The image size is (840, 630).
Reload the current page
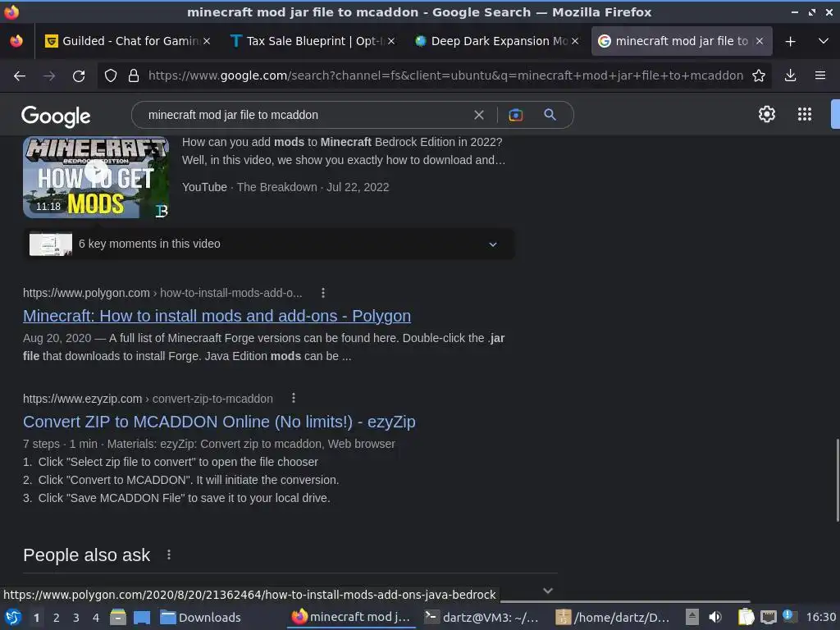pyautogui.click(x=79, y=76)
